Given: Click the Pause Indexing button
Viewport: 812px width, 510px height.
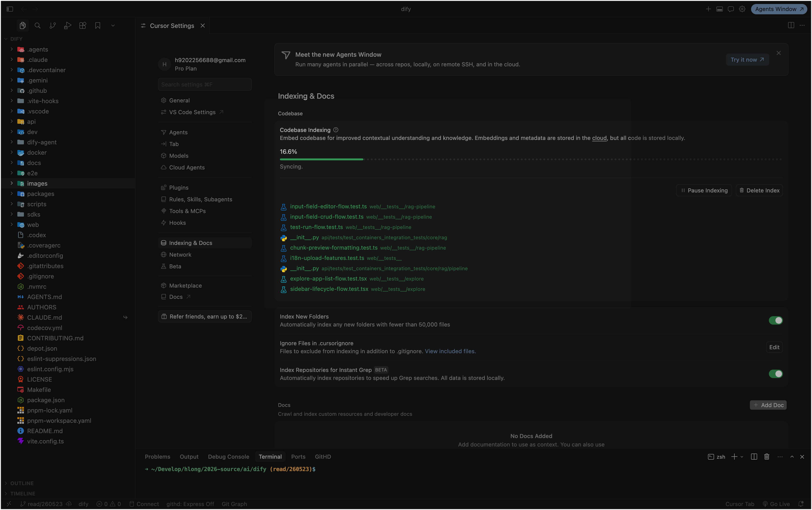Looking at the screenshot, I should pyautogui.click(x=704, y=191).
